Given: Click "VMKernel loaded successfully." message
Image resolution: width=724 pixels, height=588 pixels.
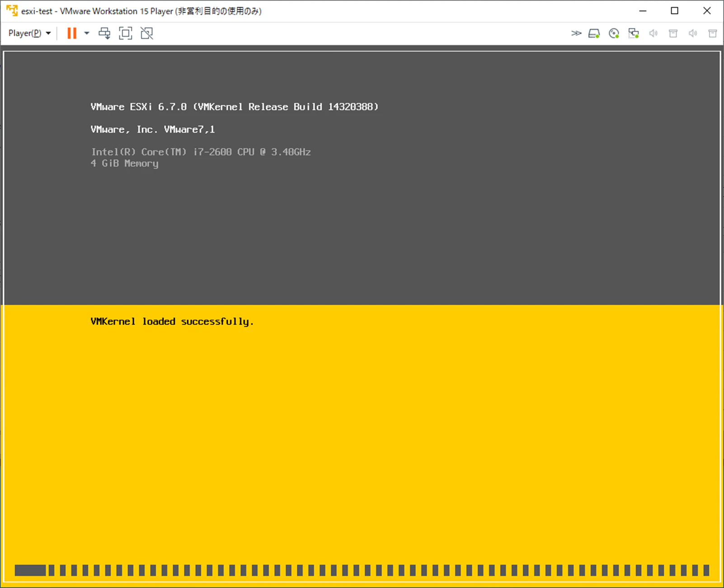Looking at the screenshot, I should (172, 322).
